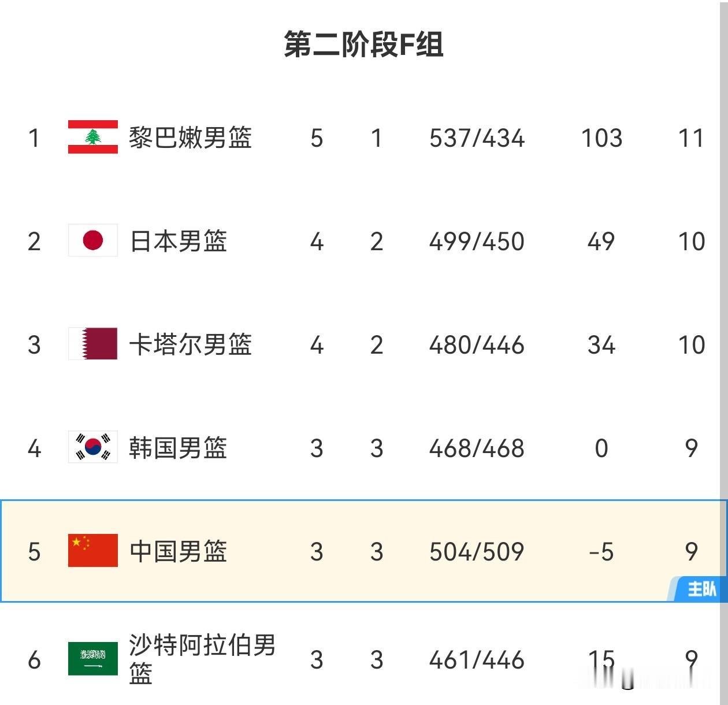Open 黎巴嫩男篮 team page
Viewport: 728px width, 705px height.
point(190,138)
